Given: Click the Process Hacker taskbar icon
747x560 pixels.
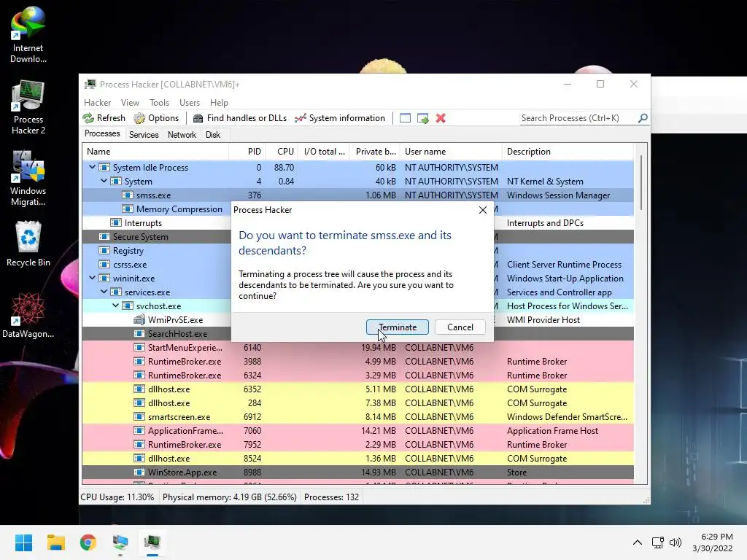Looking at the screenshot, I should [x=152, y=542].
